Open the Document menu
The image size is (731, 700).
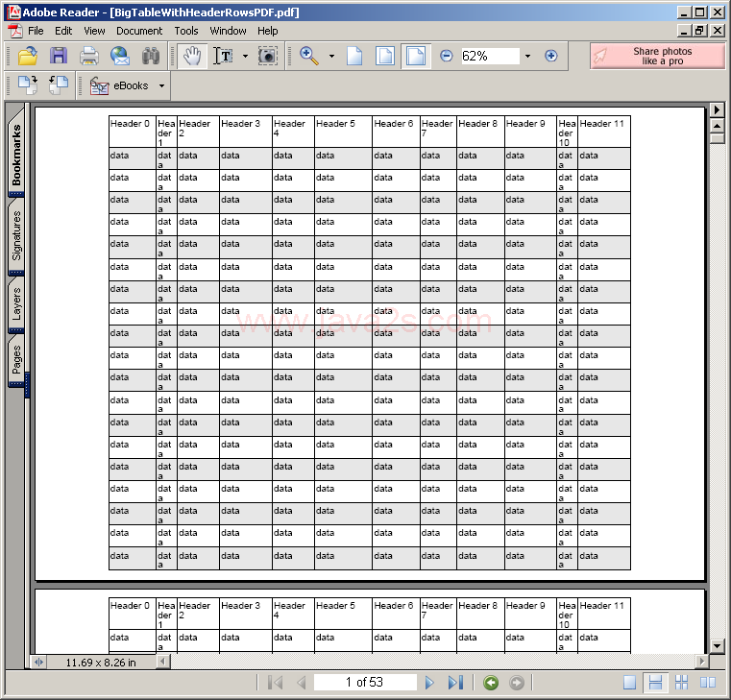coord(139,31)
